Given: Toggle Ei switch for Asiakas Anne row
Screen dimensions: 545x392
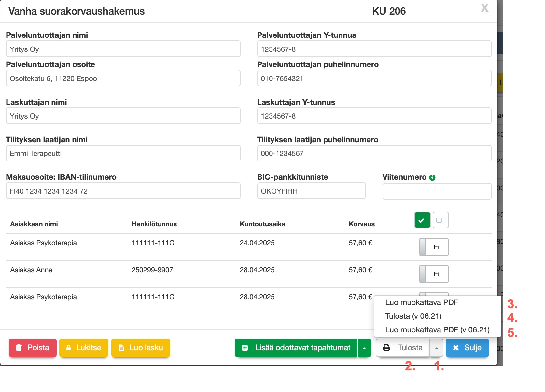Looking at the screenshot, I should (x=433, y=274).
